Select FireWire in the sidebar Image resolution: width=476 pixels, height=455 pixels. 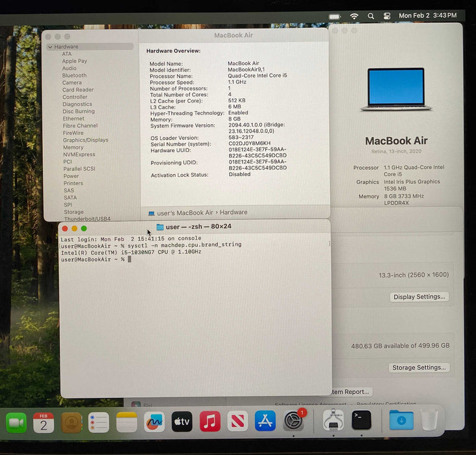pyautogui.click(x=73, y=133)
